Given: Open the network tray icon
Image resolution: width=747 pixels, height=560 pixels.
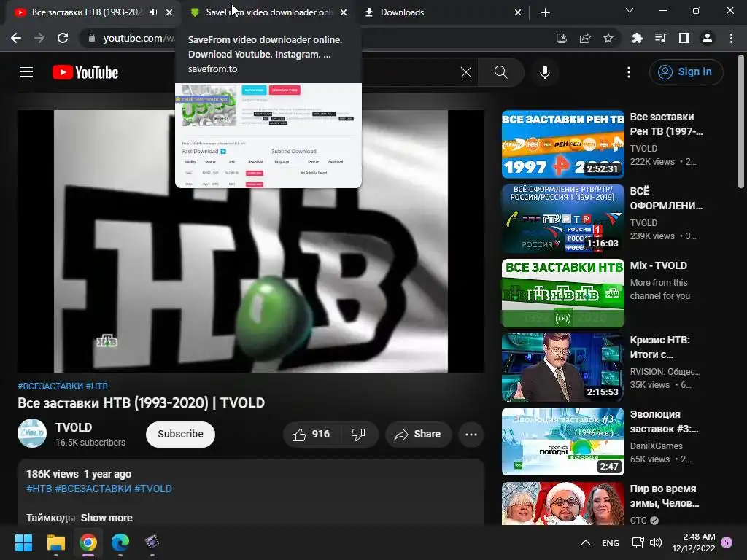Looking at the screenshot, I should click(638, 542).
